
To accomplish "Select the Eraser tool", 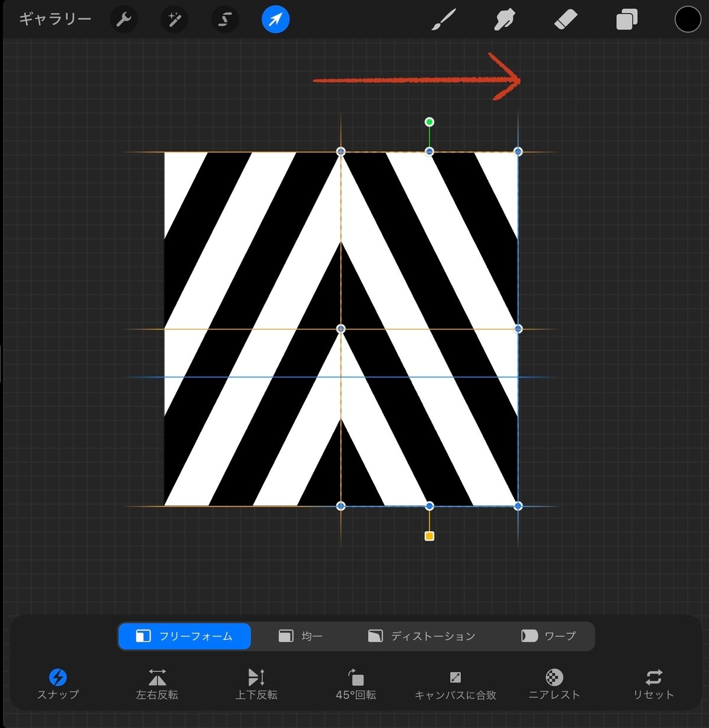I will [x=565, y=20].
